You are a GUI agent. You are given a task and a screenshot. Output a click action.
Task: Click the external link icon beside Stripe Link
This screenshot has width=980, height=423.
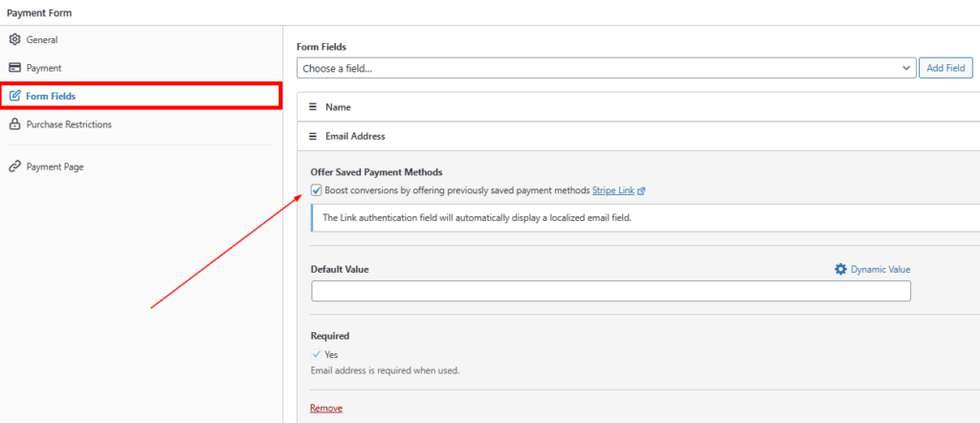pyautogui.click(x=641, y=191)
